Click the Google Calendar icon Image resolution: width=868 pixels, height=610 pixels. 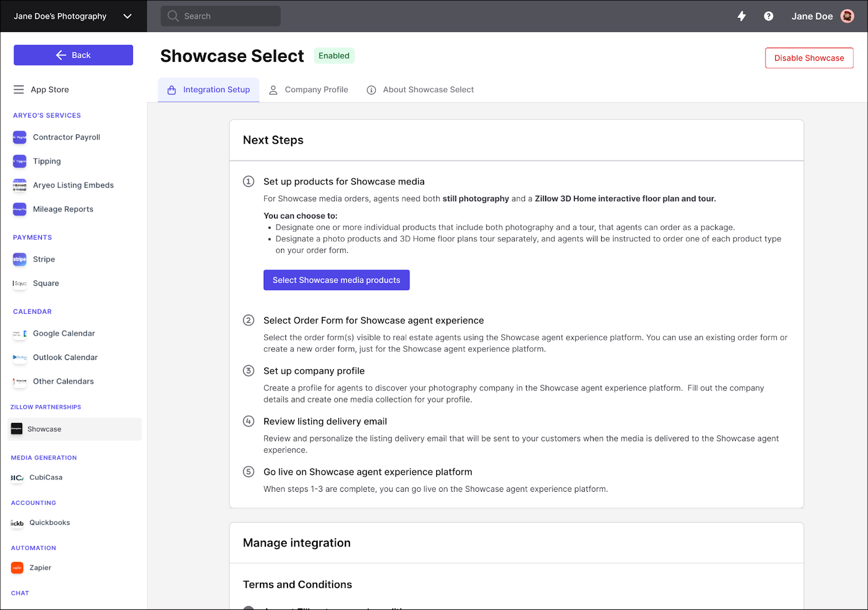20,333
